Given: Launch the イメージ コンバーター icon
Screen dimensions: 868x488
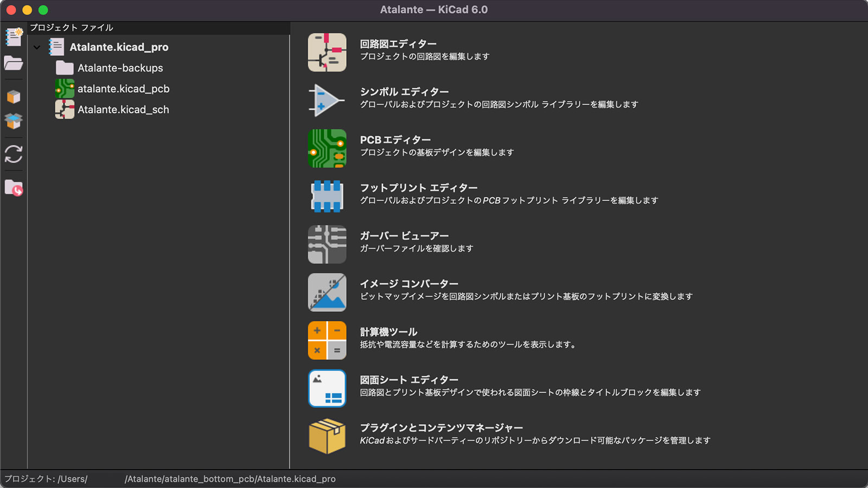Looking at the screenshot, I should (327, 292).
